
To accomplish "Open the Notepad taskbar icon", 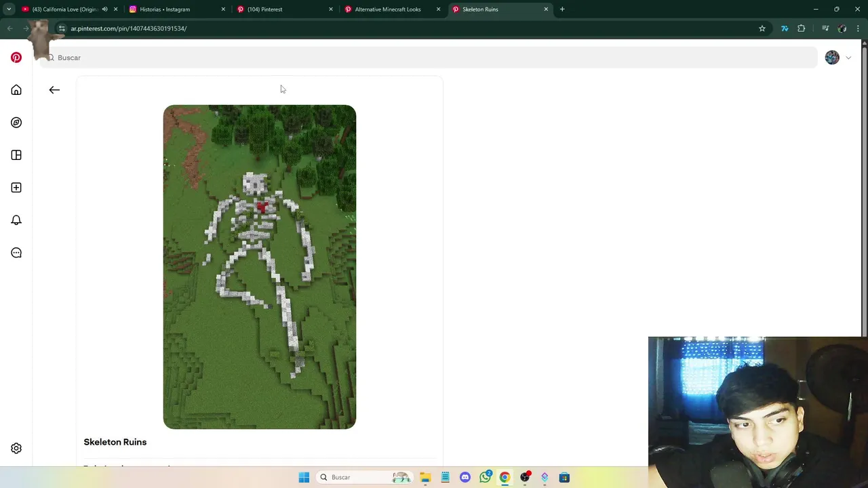I will 445,477.
